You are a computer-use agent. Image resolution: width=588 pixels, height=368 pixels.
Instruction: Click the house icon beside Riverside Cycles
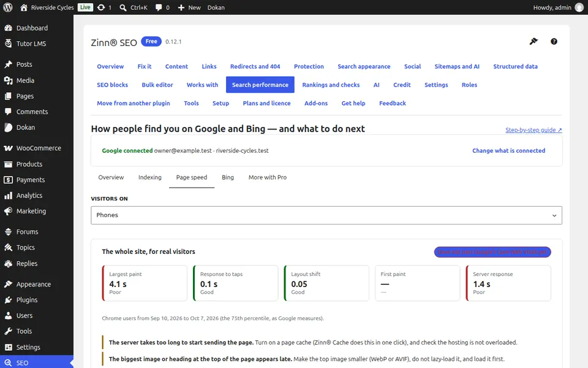pos(24,7)
